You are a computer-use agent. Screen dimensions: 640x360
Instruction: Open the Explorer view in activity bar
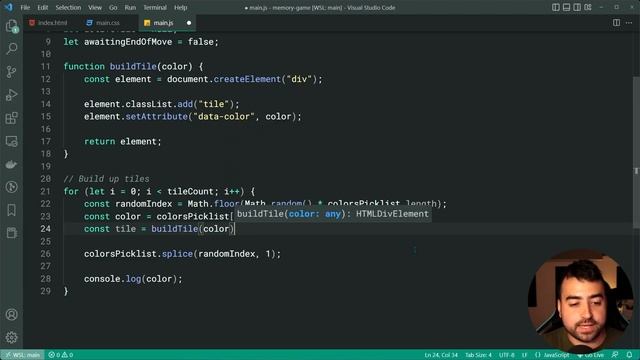pyautogui.click(x=11, y=26)
